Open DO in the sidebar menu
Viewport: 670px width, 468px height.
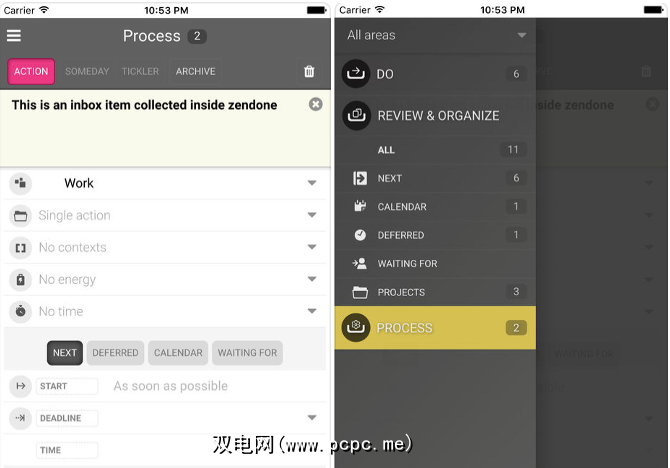click(x=435, y=74)
